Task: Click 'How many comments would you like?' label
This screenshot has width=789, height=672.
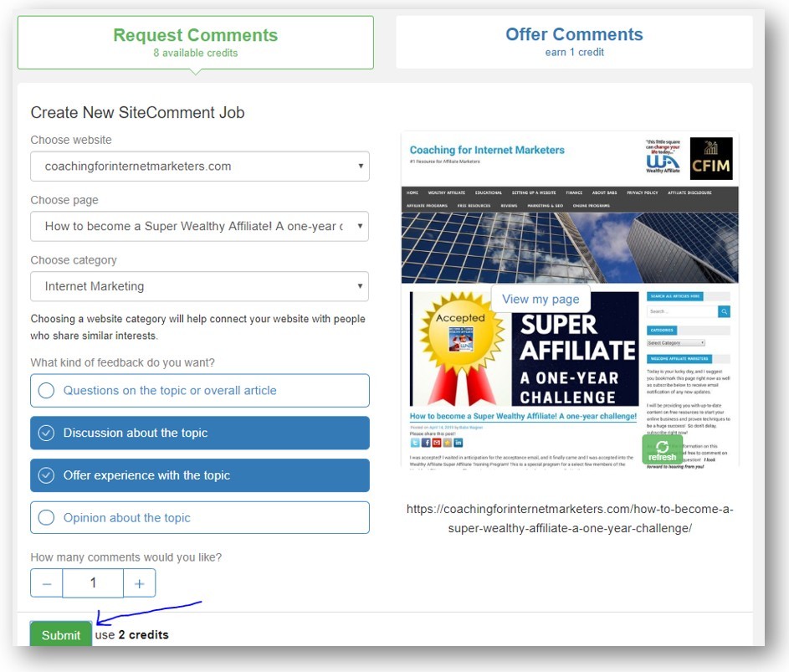Action: point(126,557)
